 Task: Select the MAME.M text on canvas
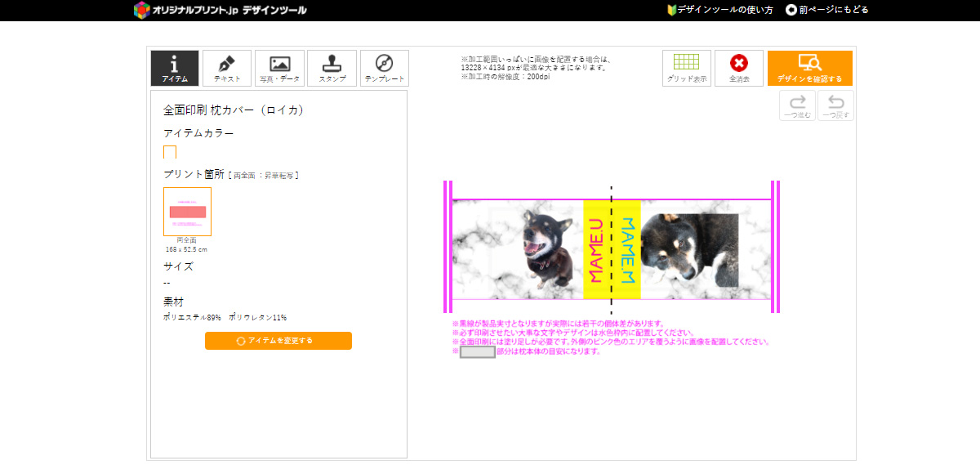(627, 250)
